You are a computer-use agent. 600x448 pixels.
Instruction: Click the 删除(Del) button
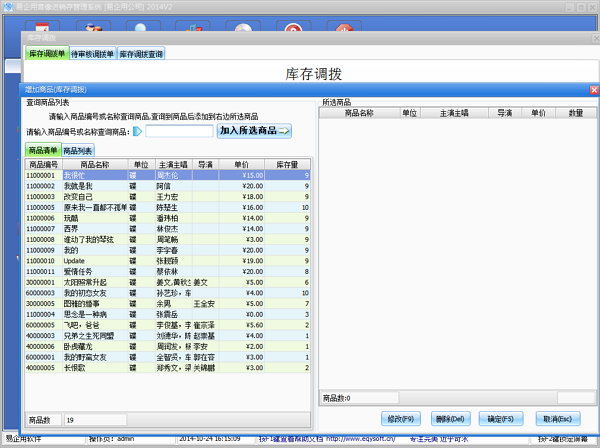450,419
